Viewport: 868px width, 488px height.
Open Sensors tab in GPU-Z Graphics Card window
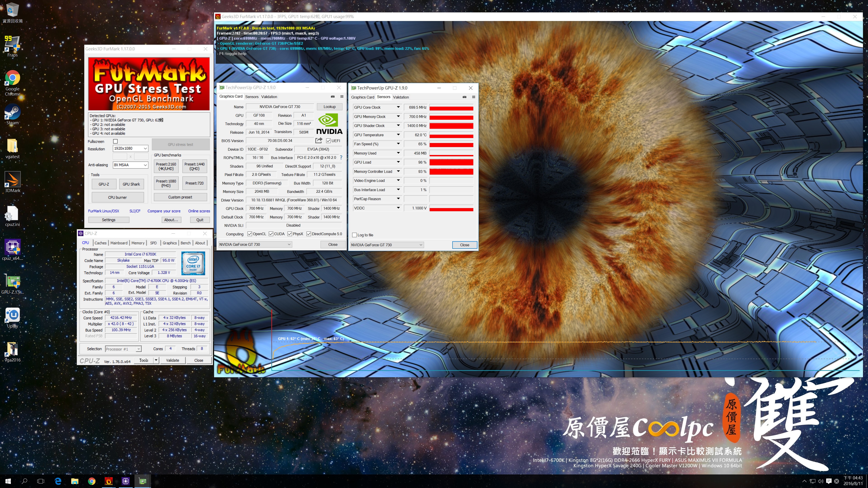tap(252, 97)
